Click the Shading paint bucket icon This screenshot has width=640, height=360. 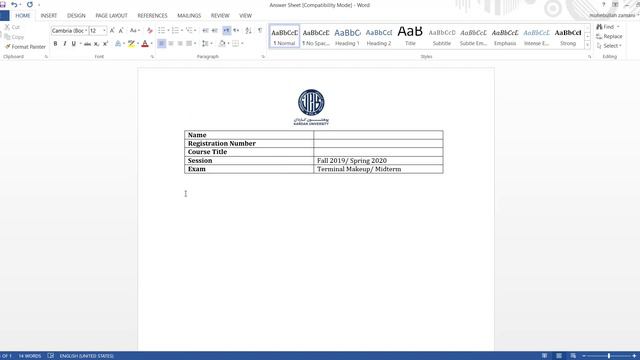pos(222,44)
